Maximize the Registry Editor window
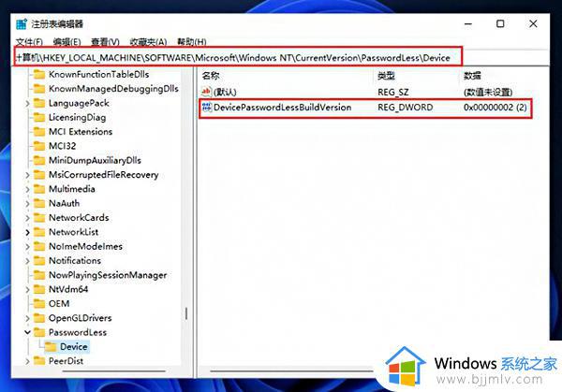 pyautogui.click(x=500, y=24)
